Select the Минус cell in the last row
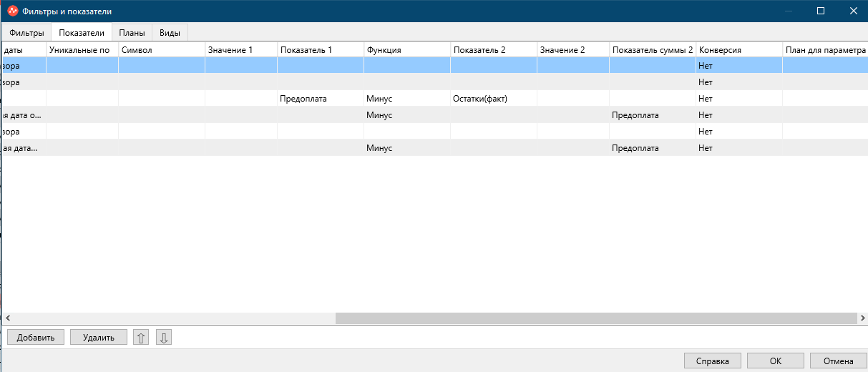 [x=407, y=148]
